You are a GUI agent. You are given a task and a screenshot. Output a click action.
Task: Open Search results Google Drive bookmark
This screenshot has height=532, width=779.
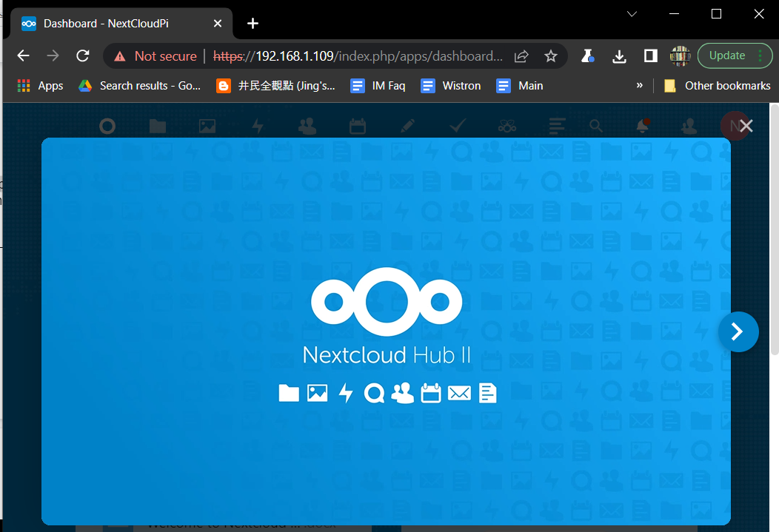[140, 86]
